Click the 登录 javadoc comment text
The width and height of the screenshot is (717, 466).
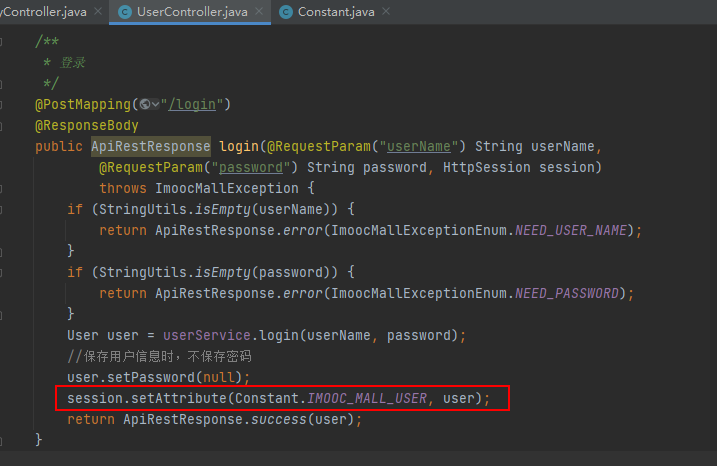pyautogui.click(x=73, y=62)
